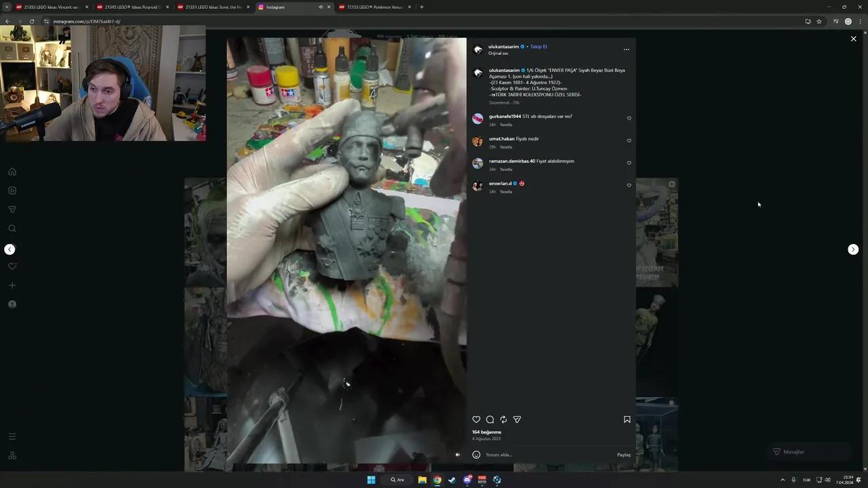Image resolution: width=868 pixels, height=488 pixels.
Task: Open own profile avatar in sidebar
Action: click(x=12, y=304)
